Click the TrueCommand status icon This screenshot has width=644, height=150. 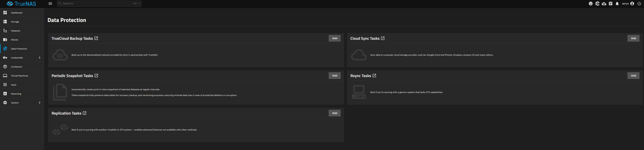click(x=597, y=4)
